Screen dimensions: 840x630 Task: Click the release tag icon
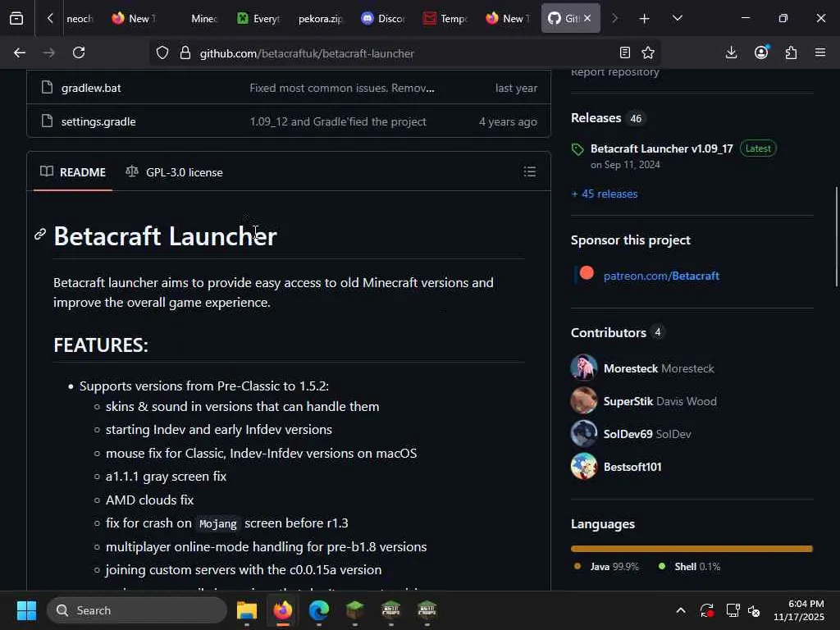tap(577, 149)
